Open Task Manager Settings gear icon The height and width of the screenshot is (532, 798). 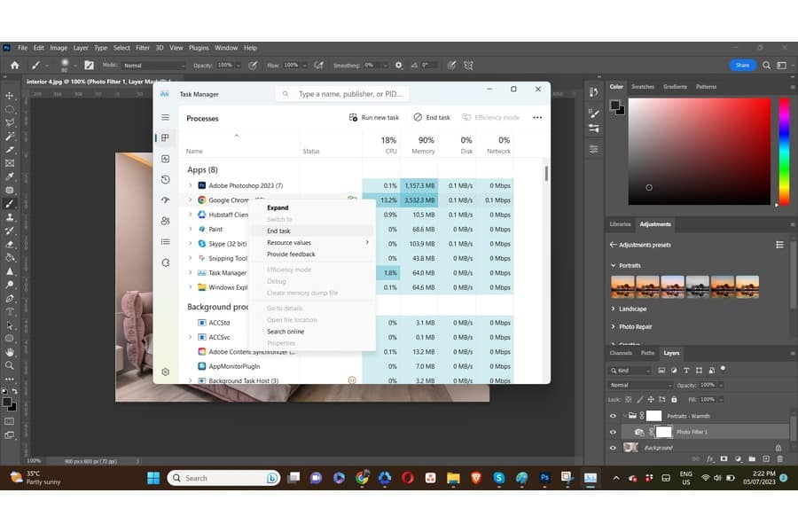tap(165, 372)
